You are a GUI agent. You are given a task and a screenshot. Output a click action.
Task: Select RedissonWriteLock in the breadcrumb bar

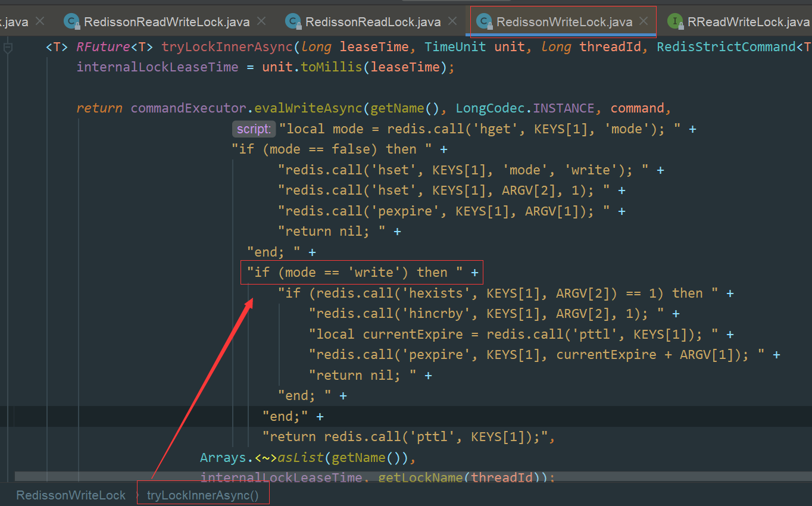(x=71, y=495)
